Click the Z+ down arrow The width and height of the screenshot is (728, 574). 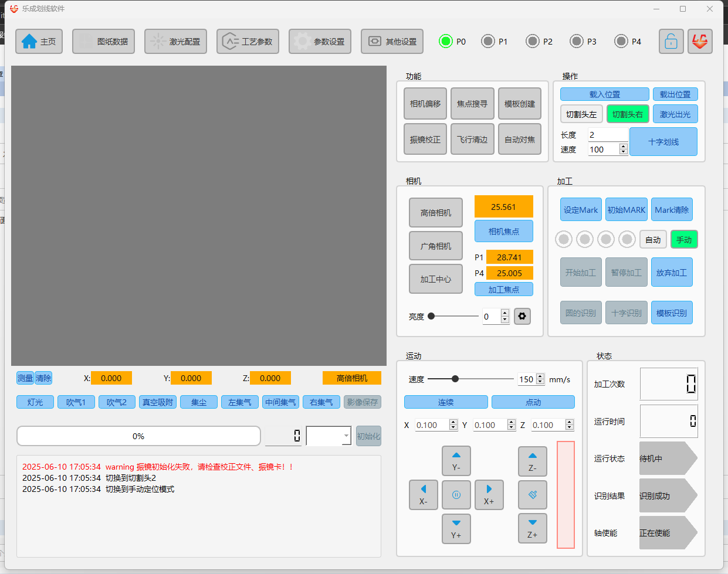click(x=532, y=528)
